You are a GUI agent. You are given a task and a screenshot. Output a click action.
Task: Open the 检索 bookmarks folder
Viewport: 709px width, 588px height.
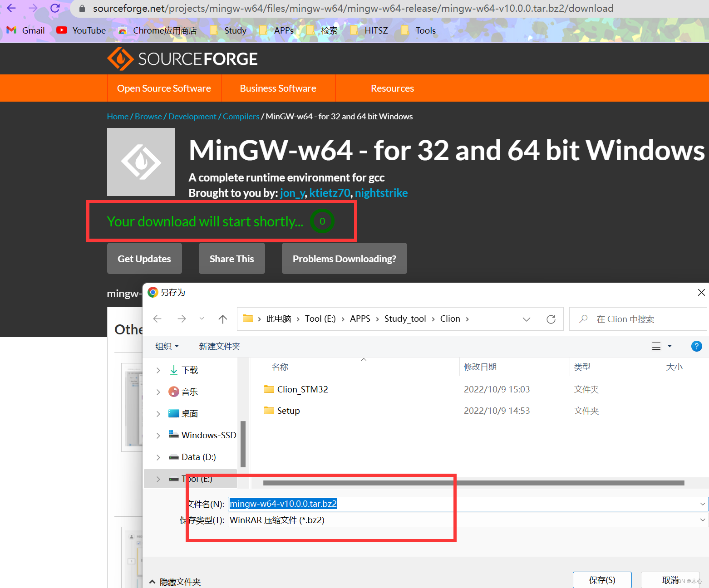[x=322, y=30]
